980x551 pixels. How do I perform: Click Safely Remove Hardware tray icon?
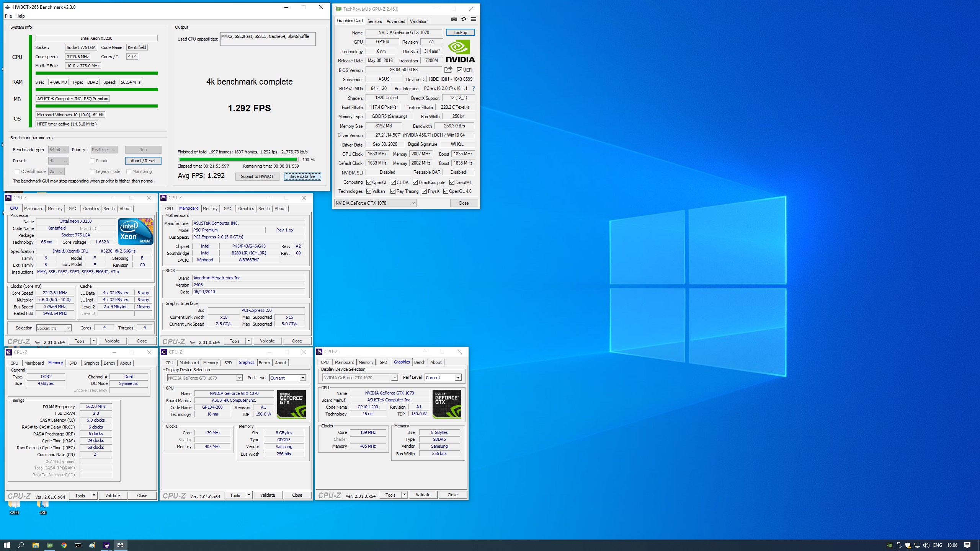(x=898, y=545)
